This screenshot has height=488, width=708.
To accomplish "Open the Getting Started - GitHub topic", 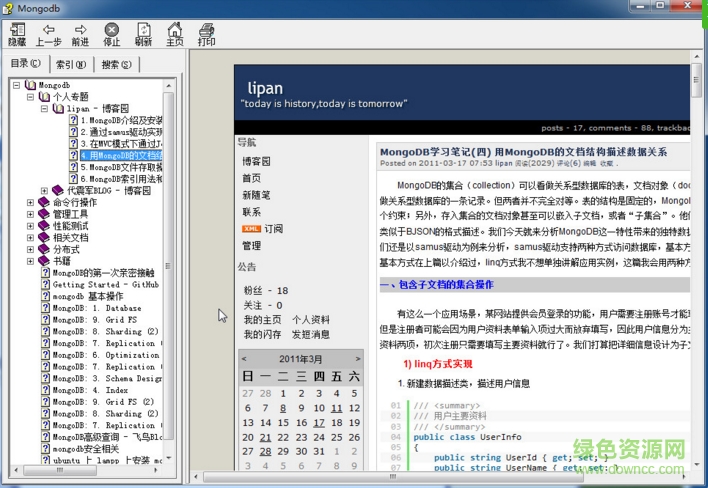I will [105, 284].
